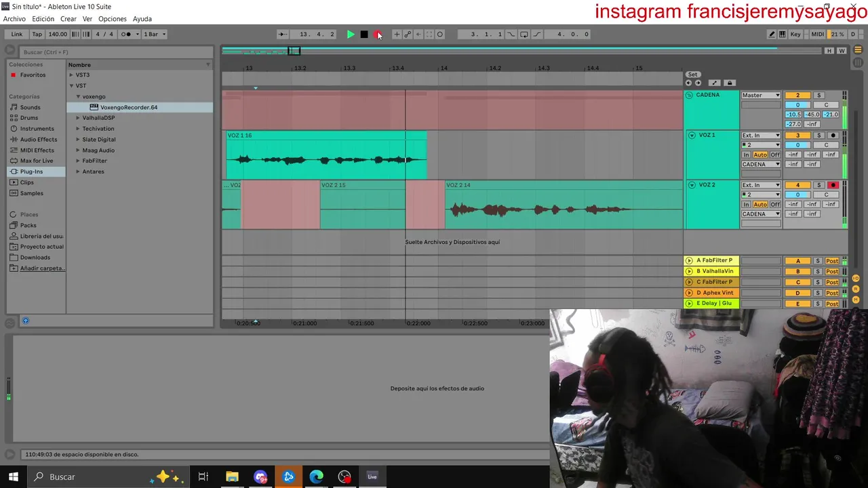The width and height of the screenshot is (868, 488).
Task: Start playback with the green Play button
Action: 351,34
